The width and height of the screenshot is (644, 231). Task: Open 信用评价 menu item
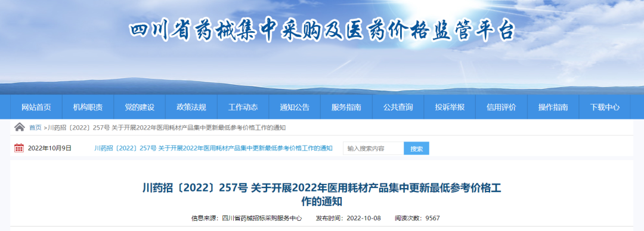[501, 107]
